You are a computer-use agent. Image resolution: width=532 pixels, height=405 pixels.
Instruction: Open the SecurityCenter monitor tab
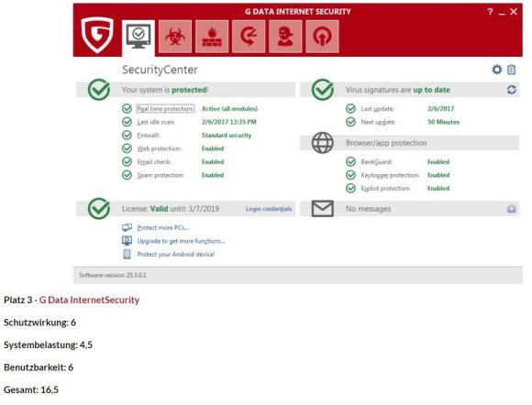tap(139, 37)
